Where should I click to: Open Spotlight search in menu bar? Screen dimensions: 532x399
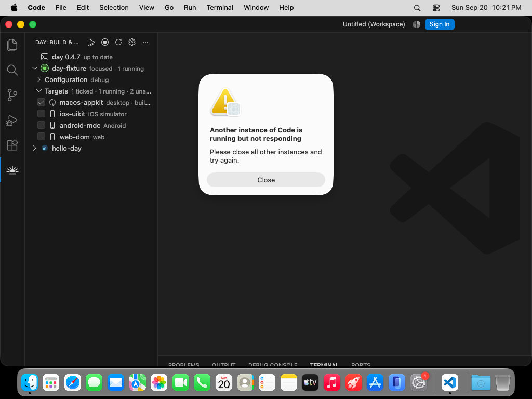[417, 8]
